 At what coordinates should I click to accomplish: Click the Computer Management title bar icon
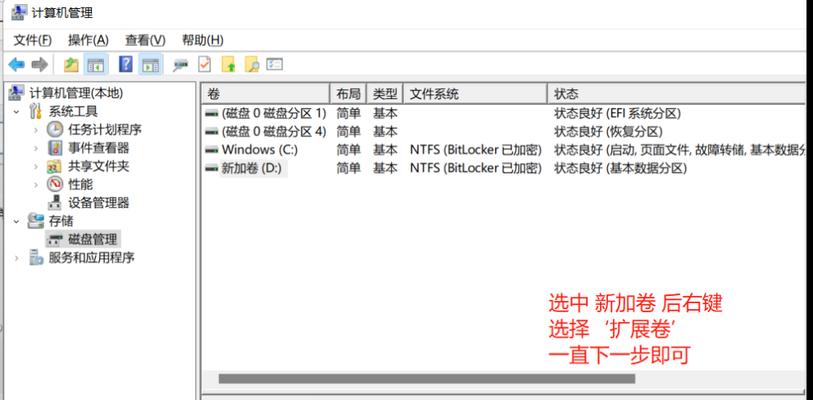tap(19, 12)
